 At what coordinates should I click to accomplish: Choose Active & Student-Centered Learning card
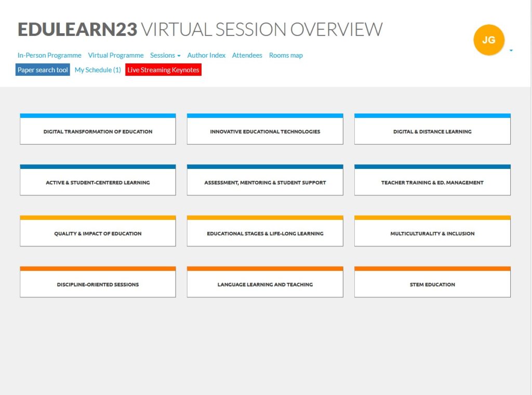point(98,180)
